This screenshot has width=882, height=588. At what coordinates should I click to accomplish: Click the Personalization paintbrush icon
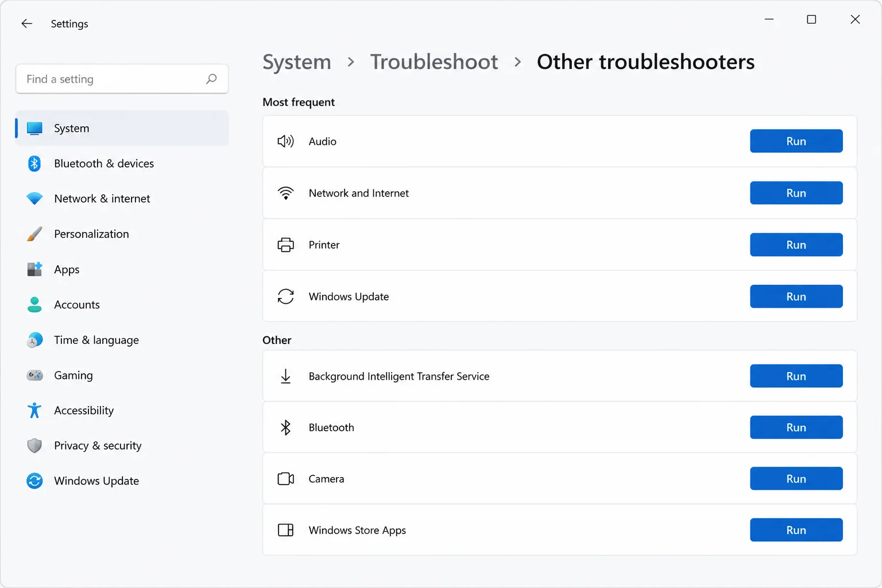[x=34, y=234]
